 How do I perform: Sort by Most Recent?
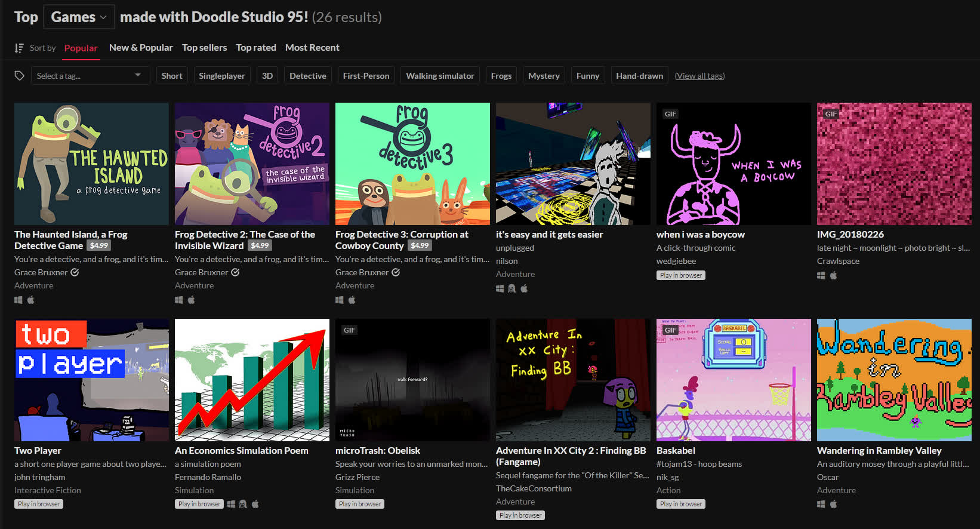click(x=312, y=48)
